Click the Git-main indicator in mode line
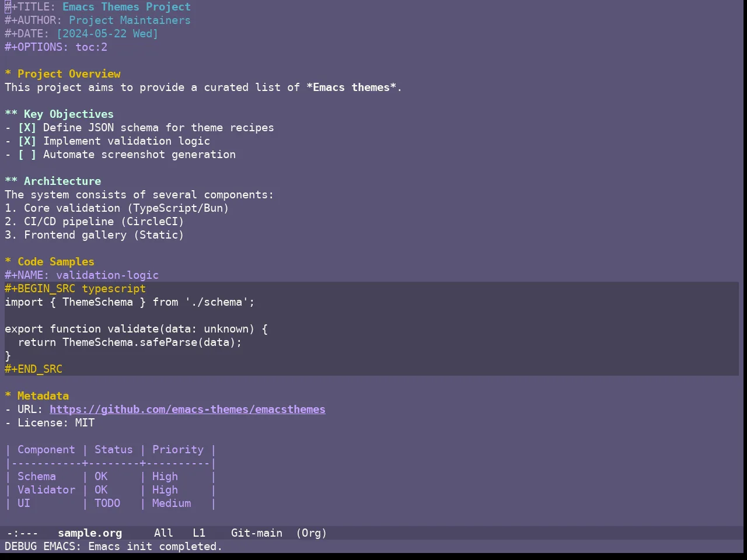Screen dimensions: 747x560 (257, 533)
